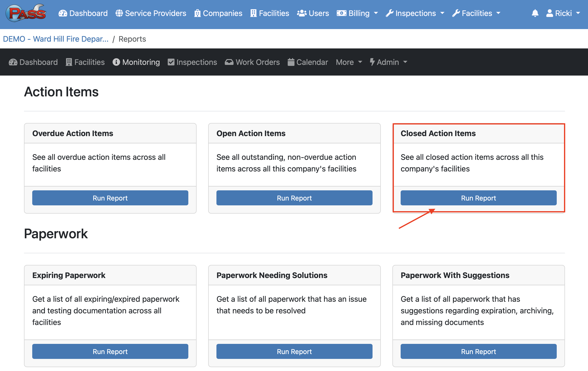
Task: Click the Users group icon
Action: (302, 13)
